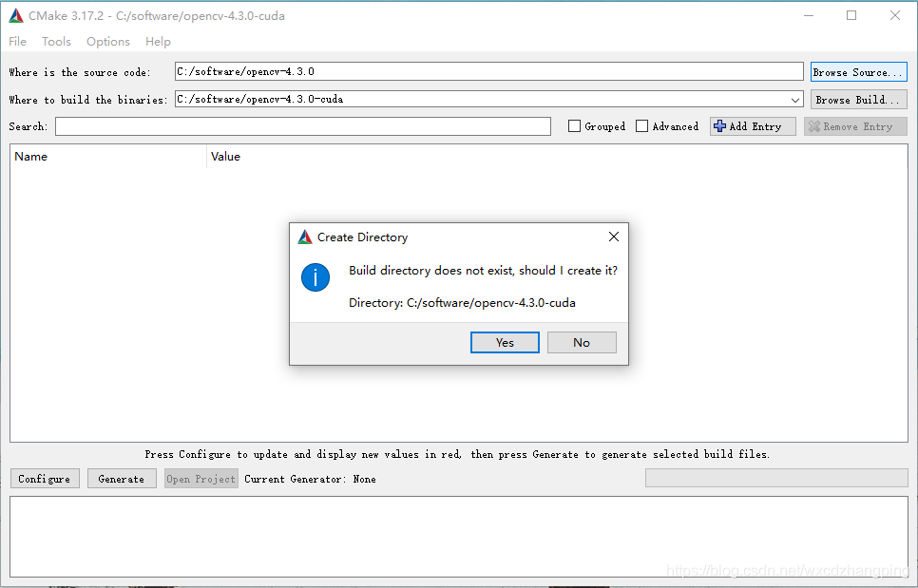Click 'Press Configure to update' hint text
918x588 pixels.
click(457, 454)
